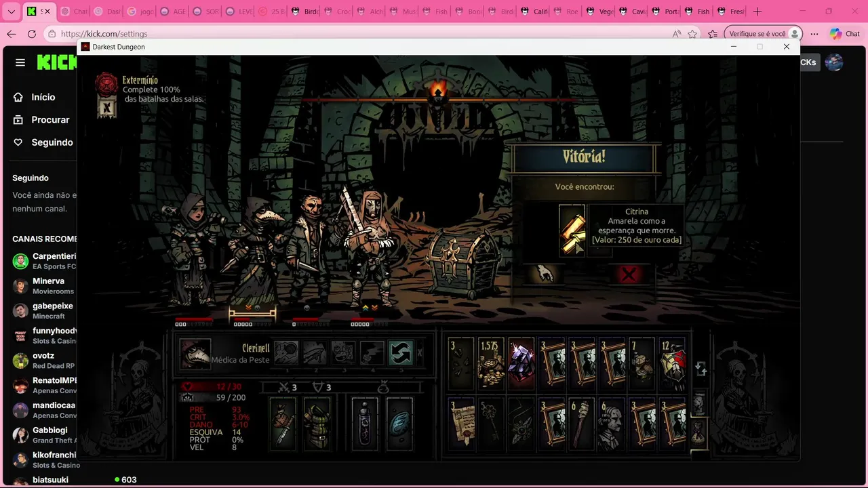This screenshot has height=488, width=868.
Task: Switch to the Calif browser tab
Action: point(533,12)
